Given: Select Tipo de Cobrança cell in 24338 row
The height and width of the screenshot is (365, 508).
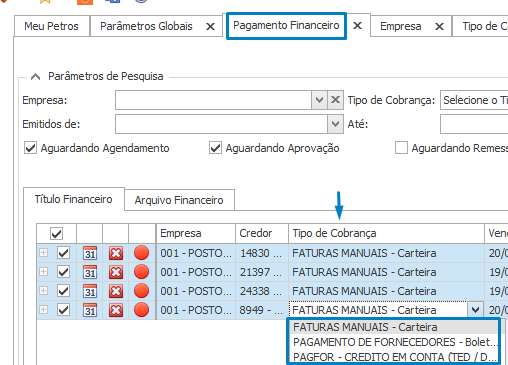Looking at the screenshot, I should (386, 291).
